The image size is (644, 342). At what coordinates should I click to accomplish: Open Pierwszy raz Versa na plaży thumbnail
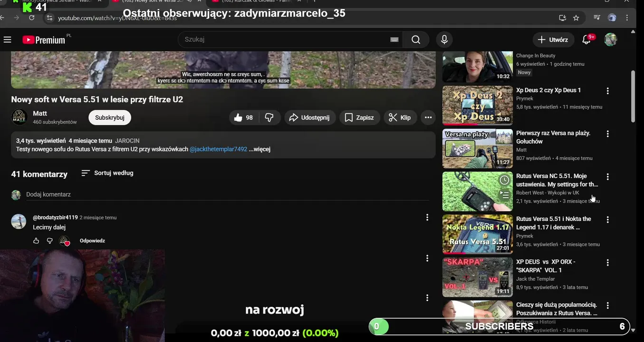pyautogui.click(x=478, y=149)
